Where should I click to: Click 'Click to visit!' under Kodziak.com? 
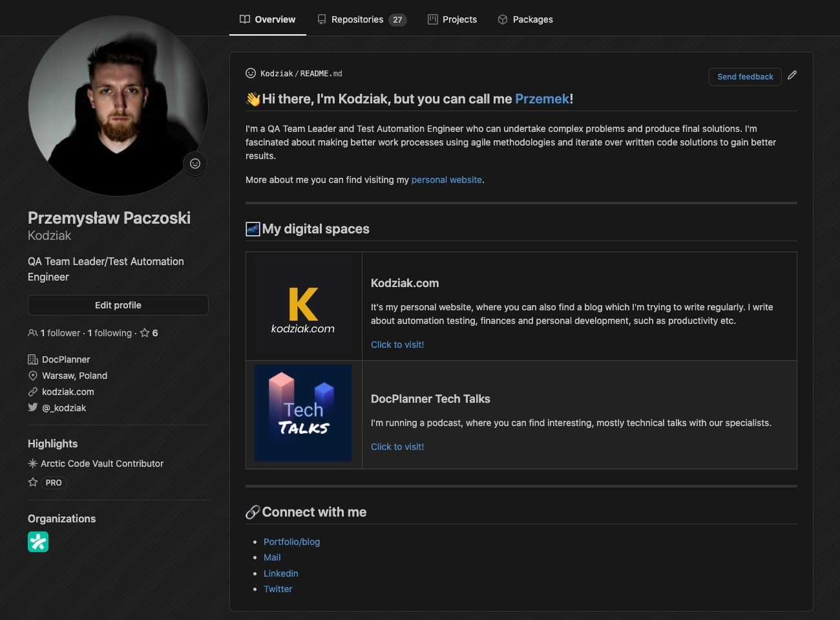[x=397, y=345]
